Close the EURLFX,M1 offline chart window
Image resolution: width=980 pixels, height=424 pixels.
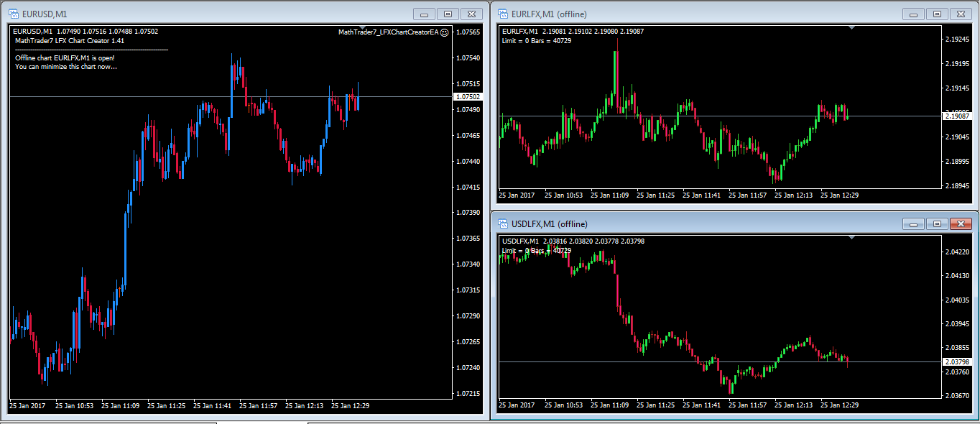coord(960,14)
